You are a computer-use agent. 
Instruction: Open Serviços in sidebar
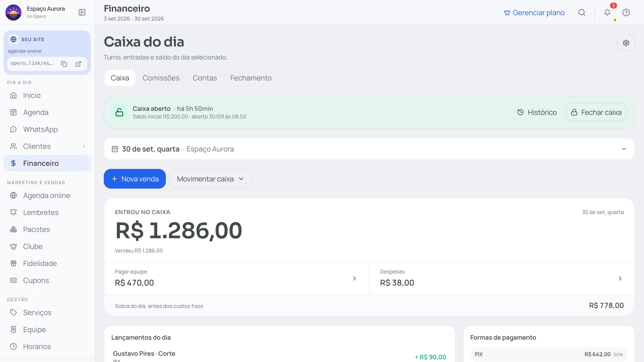point(47,313)
